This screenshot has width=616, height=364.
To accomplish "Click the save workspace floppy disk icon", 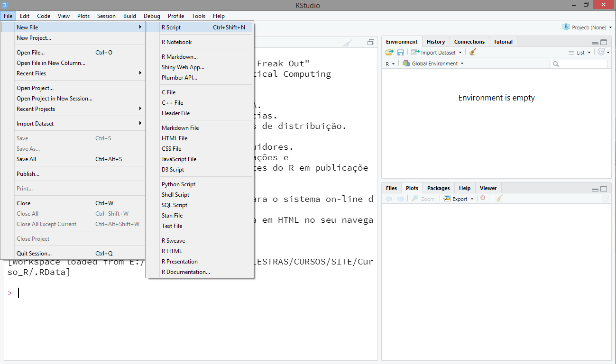I will pos(400,53).
